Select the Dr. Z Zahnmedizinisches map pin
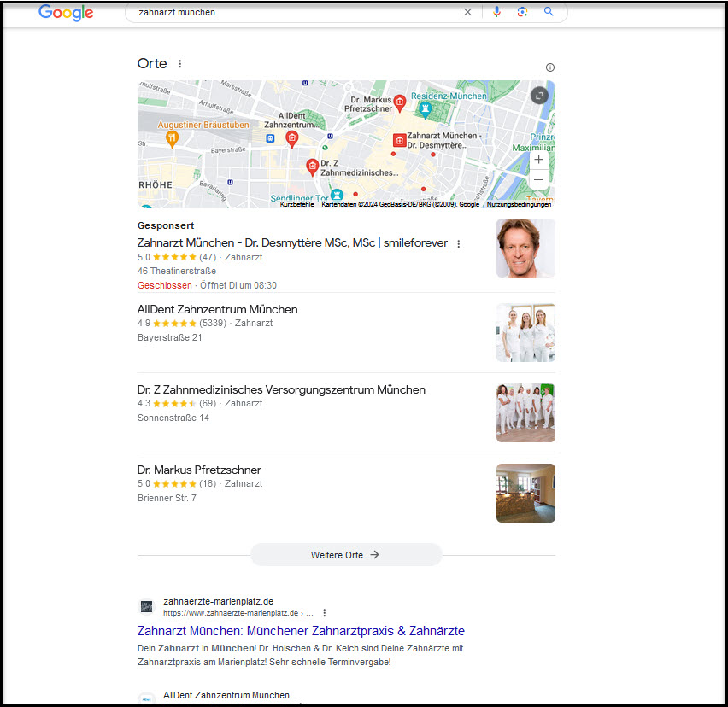Image resolution: width=728 pixels, height=707 pixels. [x=313, y=167]
